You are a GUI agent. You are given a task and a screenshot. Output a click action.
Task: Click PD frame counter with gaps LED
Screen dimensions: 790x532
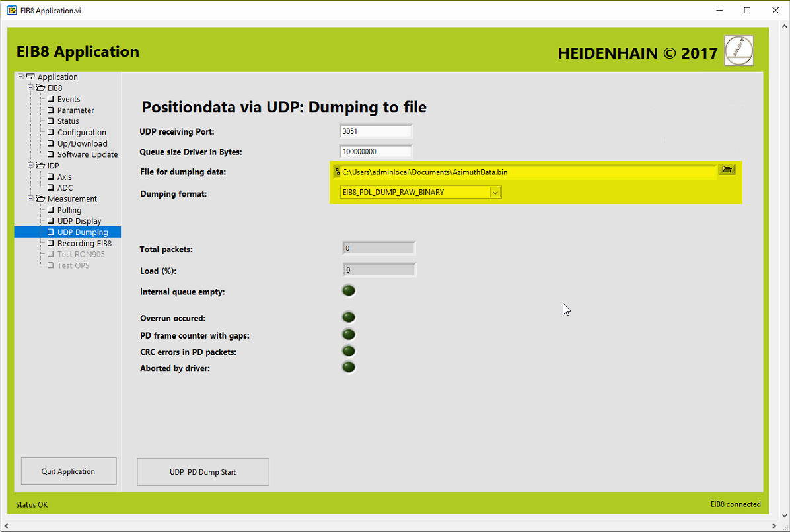point(349,334)
